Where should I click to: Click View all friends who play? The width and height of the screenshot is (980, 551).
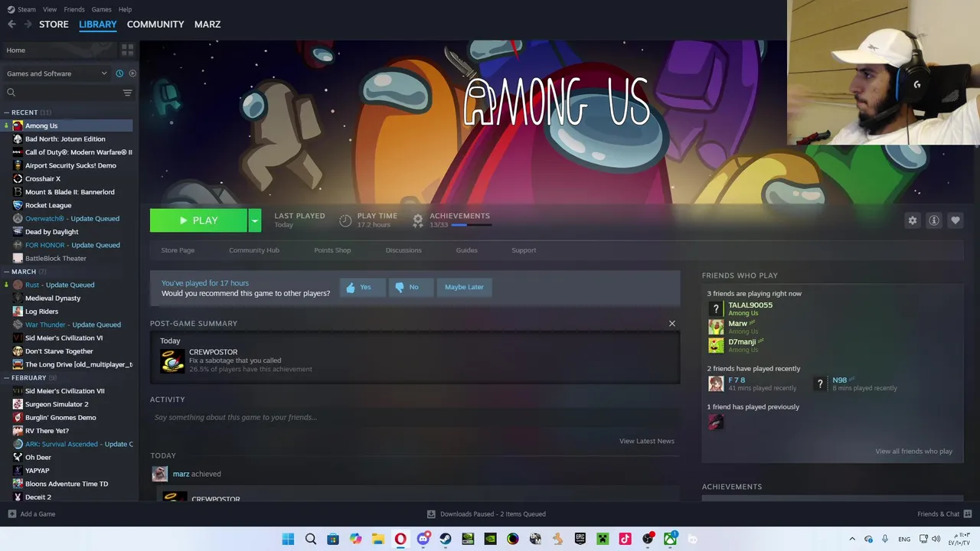click(913, 452)
